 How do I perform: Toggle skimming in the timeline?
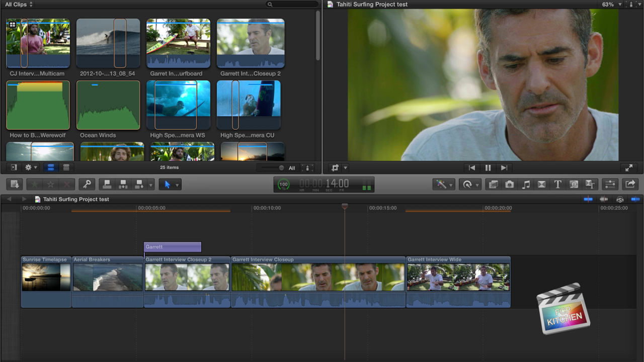pyautogui.click(x=588, y=199)
